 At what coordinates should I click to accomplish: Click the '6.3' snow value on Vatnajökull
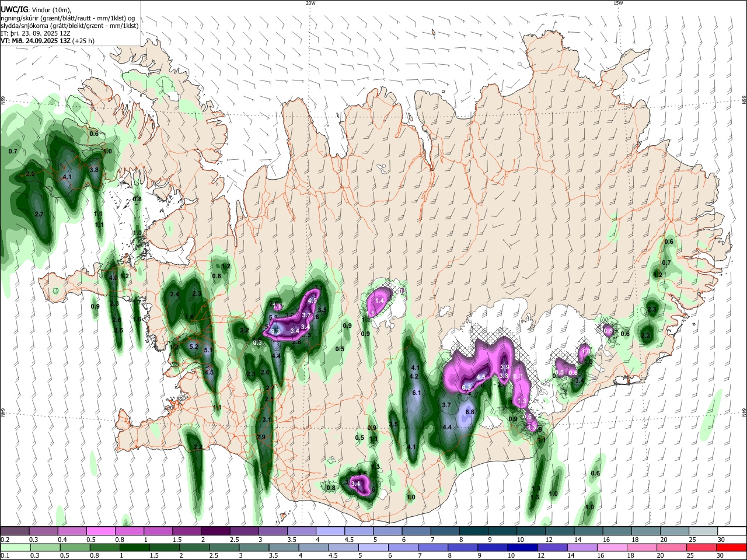[466, 387]
